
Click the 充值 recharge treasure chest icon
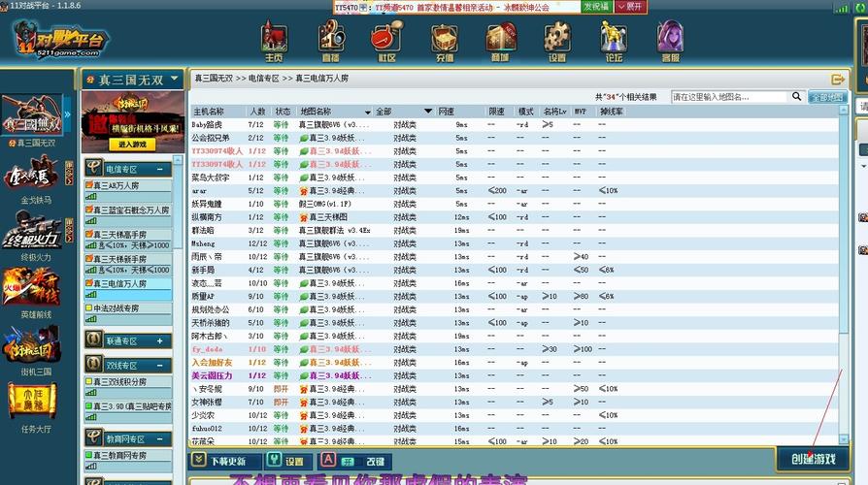click(x=445, y=39)
